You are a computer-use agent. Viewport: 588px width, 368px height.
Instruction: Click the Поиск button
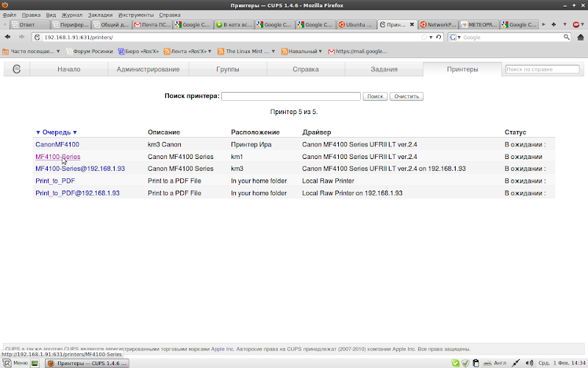tap(375, 96)
